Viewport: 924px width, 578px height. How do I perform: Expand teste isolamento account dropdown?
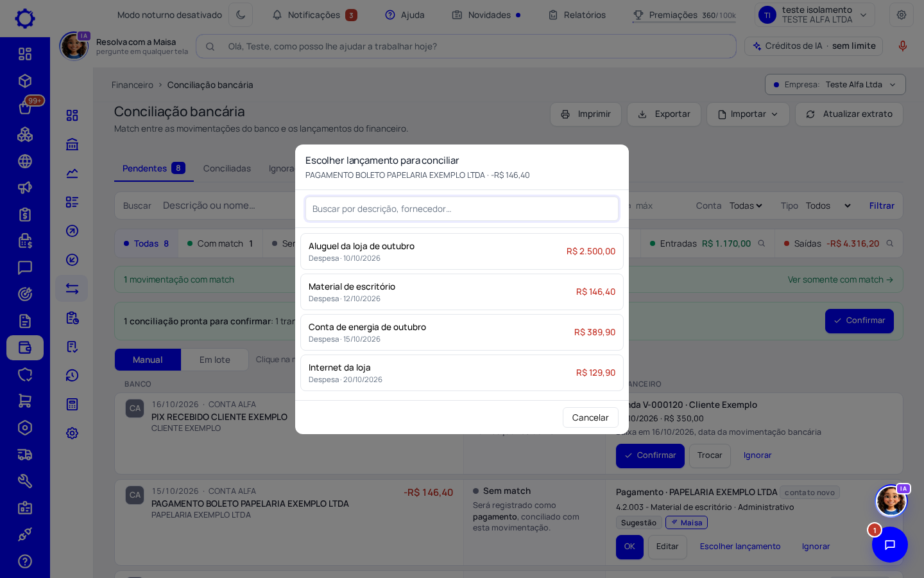(815, 15)
